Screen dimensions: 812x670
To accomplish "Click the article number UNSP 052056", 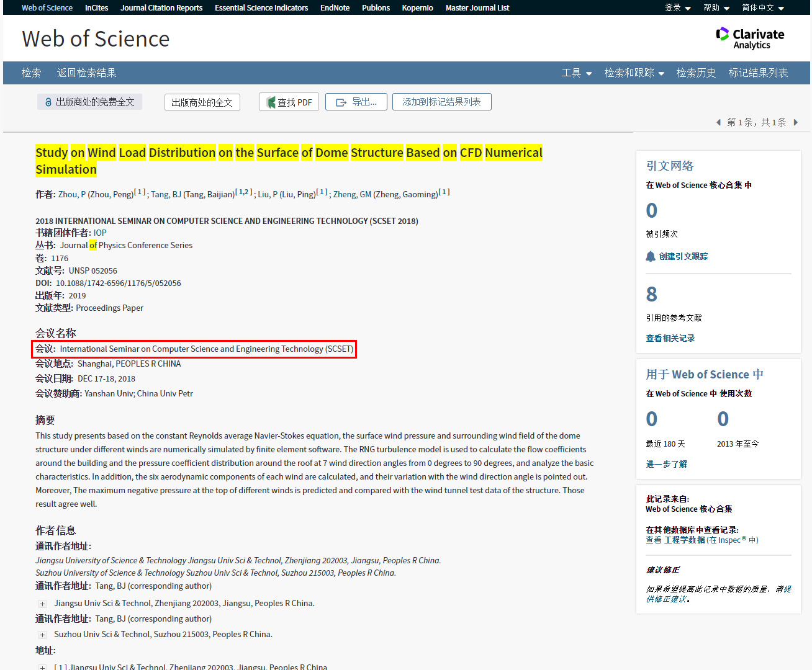I will click(93, 270).
